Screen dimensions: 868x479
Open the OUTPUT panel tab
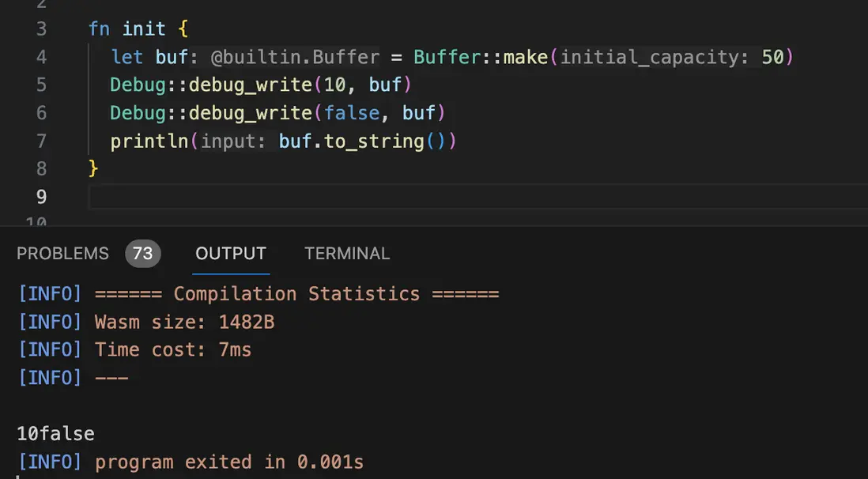[231, 254]
